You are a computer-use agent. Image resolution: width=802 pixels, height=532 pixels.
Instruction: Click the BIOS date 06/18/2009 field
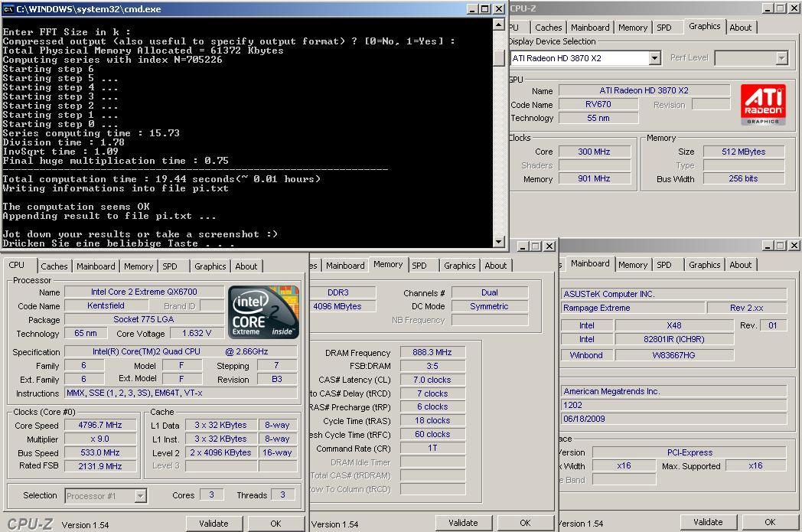point(673,419)
